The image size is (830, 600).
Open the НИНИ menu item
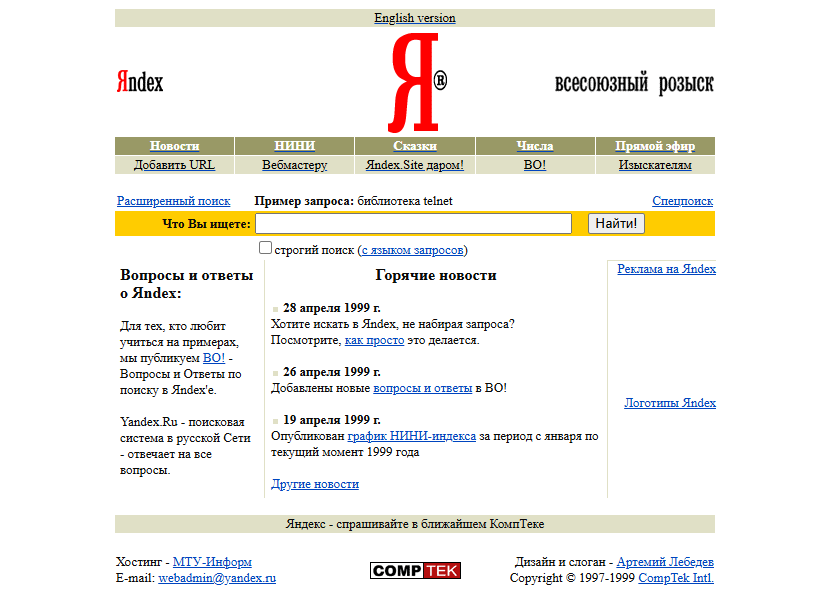click(294, 146)
